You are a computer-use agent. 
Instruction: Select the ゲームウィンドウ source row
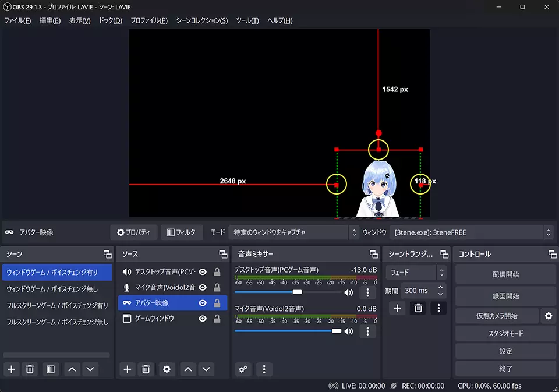(172, 318)
